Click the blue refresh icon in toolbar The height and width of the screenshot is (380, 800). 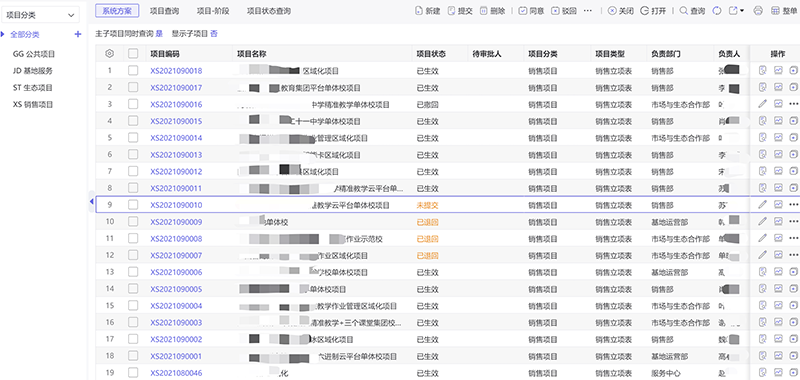(717, 11)
